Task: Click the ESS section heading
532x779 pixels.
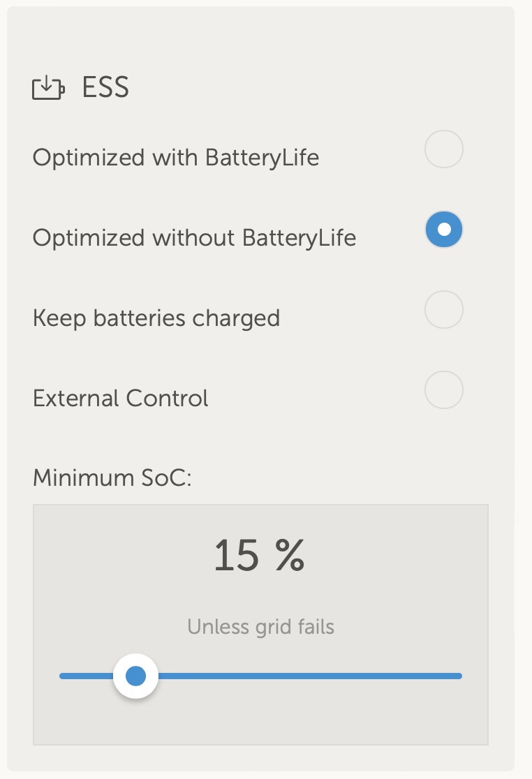Action: coord(105,88)
